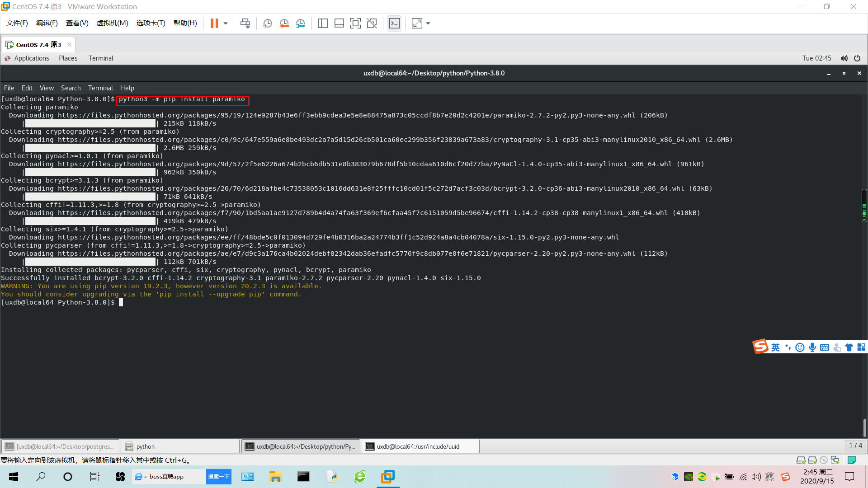Click the Unity mode crossed-window icon
The width and height of the screenshot is (868, 488).
pos(372,23)
